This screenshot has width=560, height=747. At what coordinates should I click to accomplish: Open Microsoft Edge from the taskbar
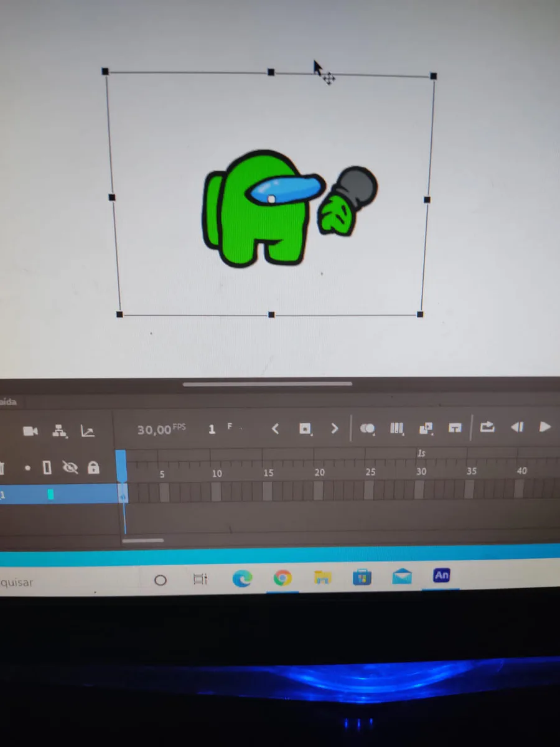pyautogui.click(x=241, y=579)
